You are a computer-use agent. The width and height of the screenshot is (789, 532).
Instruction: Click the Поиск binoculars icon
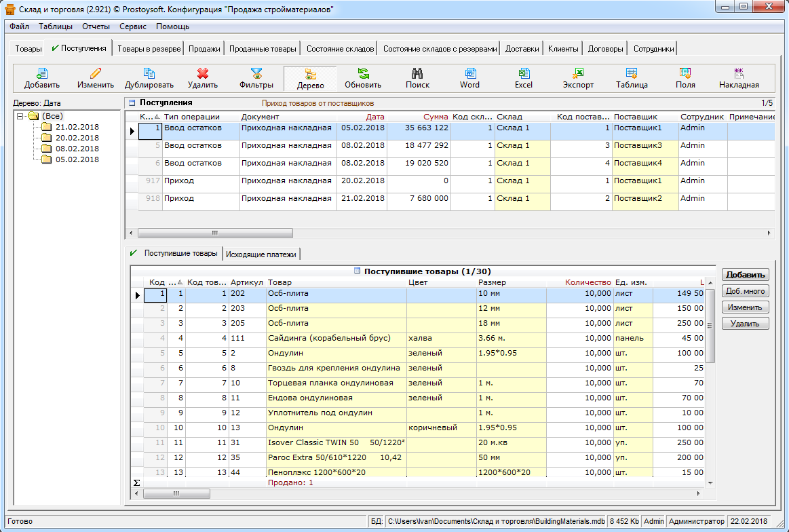pyautogui.click(x=417, y=78)
